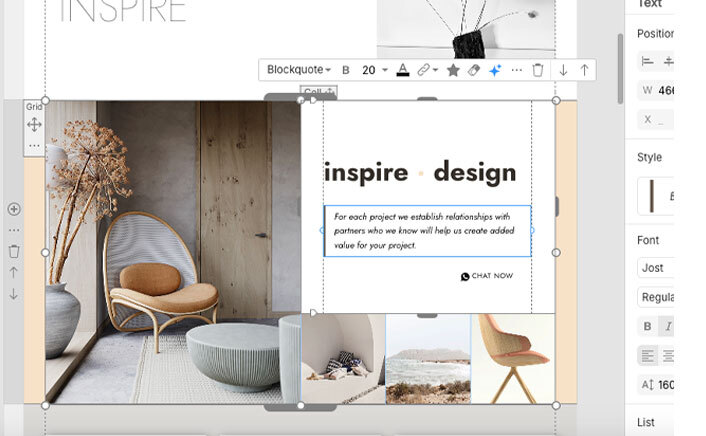
Task: Open more options in text toolbar
Action: [516, 70]
